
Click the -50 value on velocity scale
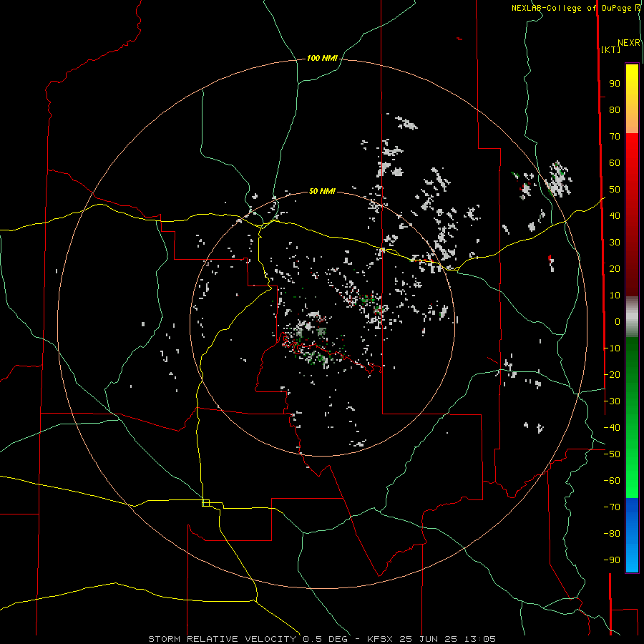pos(612,454)
